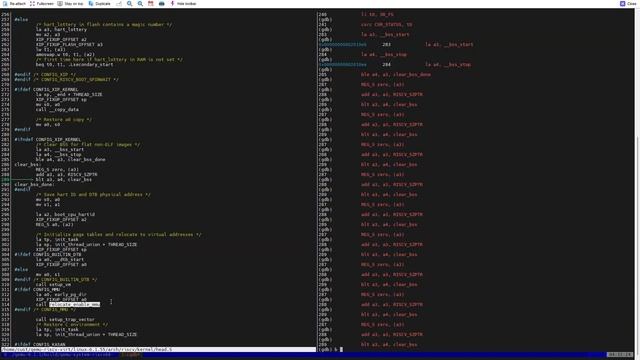Viewport: 640px width, 360px height.
Task: Click the 'la a3, hart_lottery' line
Action: [61, 29]
